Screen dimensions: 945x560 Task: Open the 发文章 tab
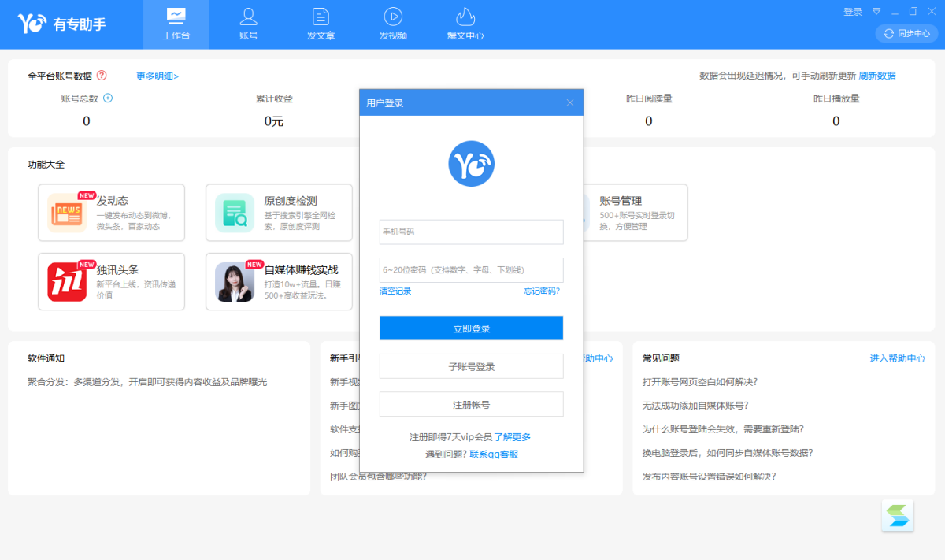(x=321, y=24)
